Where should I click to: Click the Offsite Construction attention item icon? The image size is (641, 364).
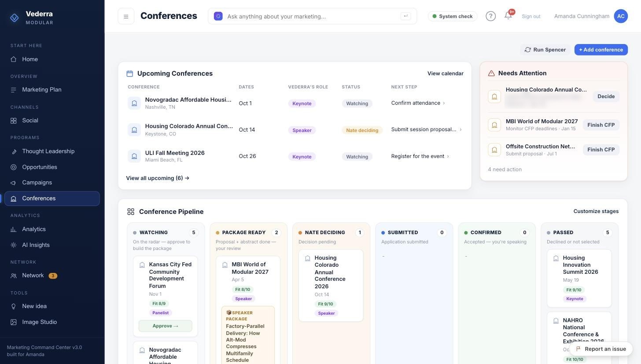coord(494,150)
